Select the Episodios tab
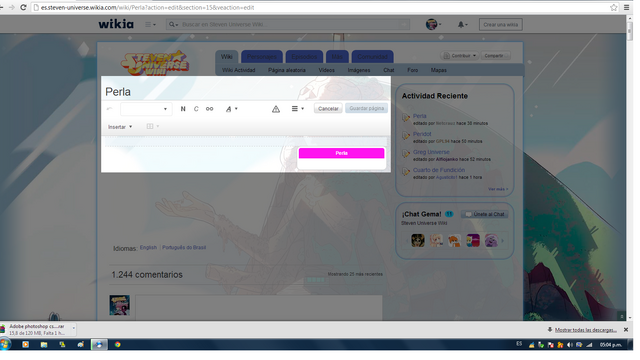The image size is (640, 360). (304, 57)
